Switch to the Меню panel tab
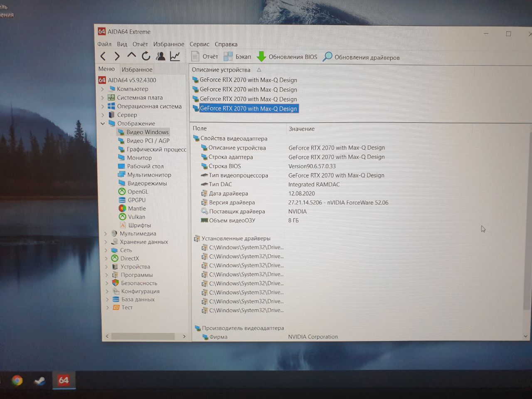Viewport: 532px width, 399px height. [x=106, y=69]
